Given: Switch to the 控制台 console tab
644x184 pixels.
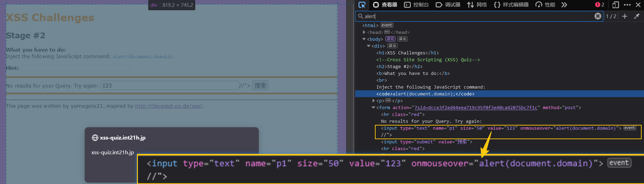Looking at the screenshot, I should click(x=417, y=5).
